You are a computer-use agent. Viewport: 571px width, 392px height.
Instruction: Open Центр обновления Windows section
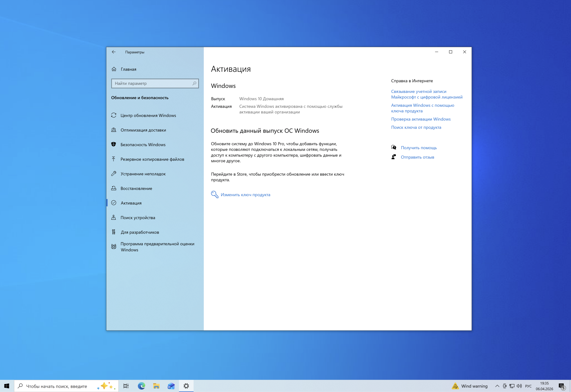pos(148,115)
